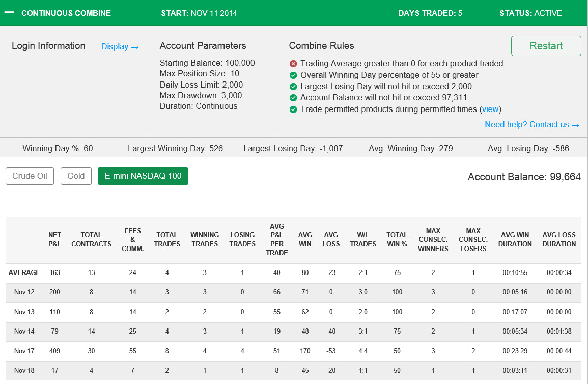
Task: Click the W/L TRADES column header
Action: coord(363,239)
